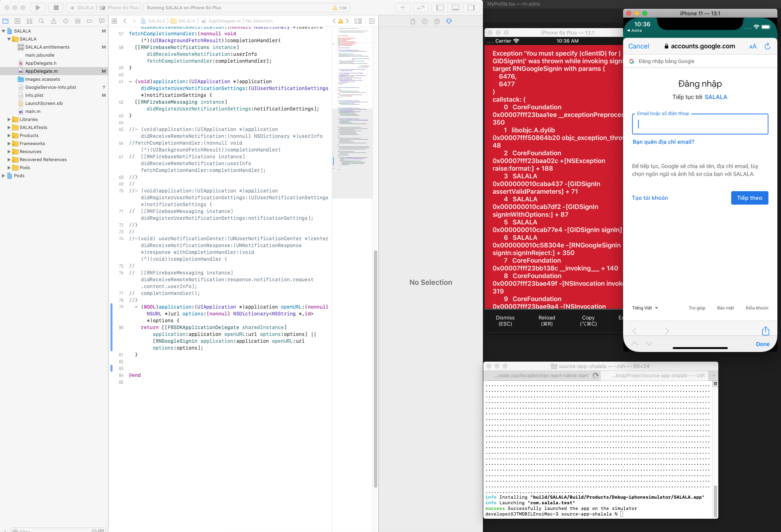Open the Issue navigator warning triangle
Viewport: 781px width, 532px height.
point(53,21)
